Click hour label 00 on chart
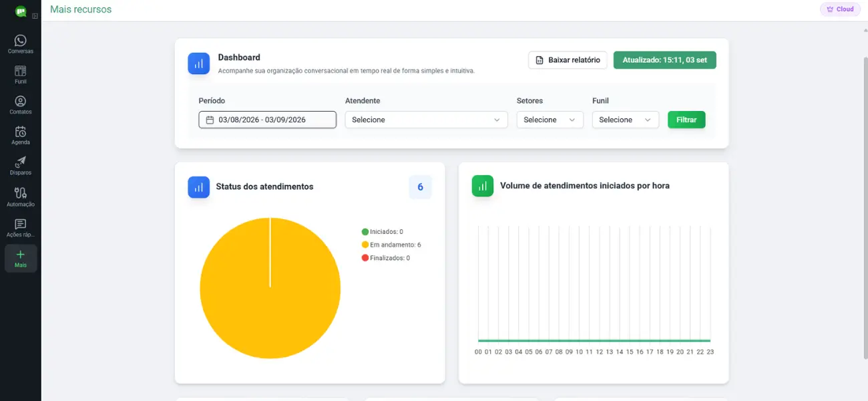This screenshot has width=868, height=401. pos(478,352)
